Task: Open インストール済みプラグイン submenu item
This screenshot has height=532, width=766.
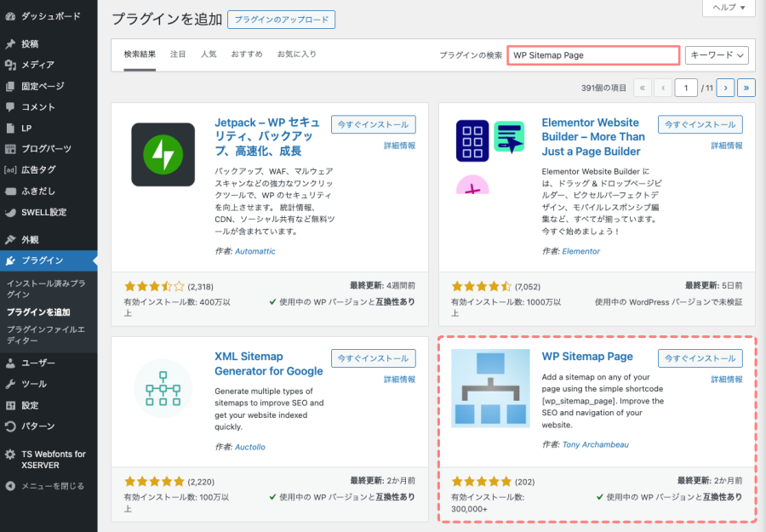Action: pyautogui.click(x=46, y=289)
